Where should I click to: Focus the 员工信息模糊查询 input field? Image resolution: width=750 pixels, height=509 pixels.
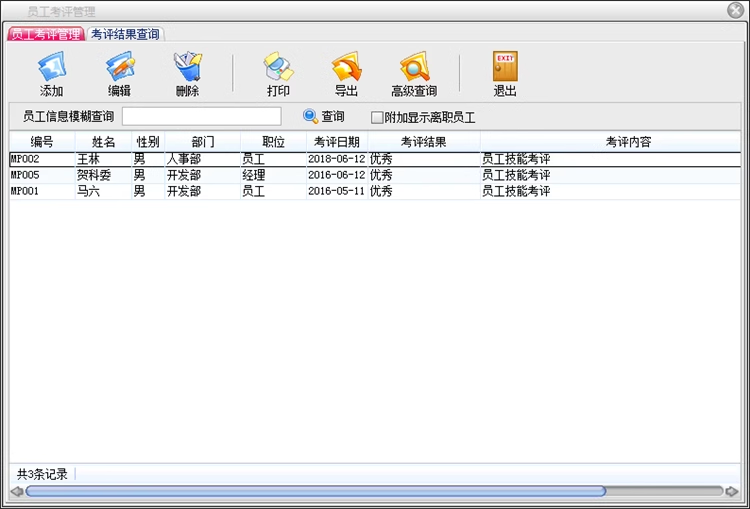(x=201, y=116)
